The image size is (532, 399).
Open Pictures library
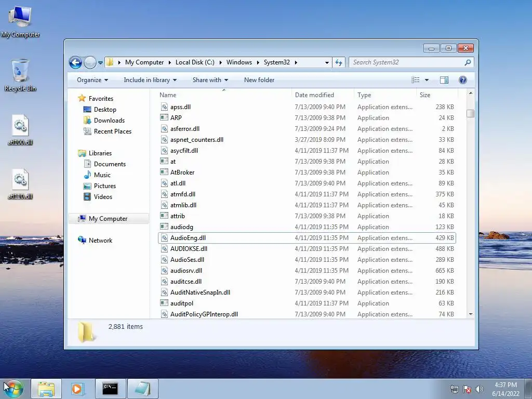pos(104,186)
